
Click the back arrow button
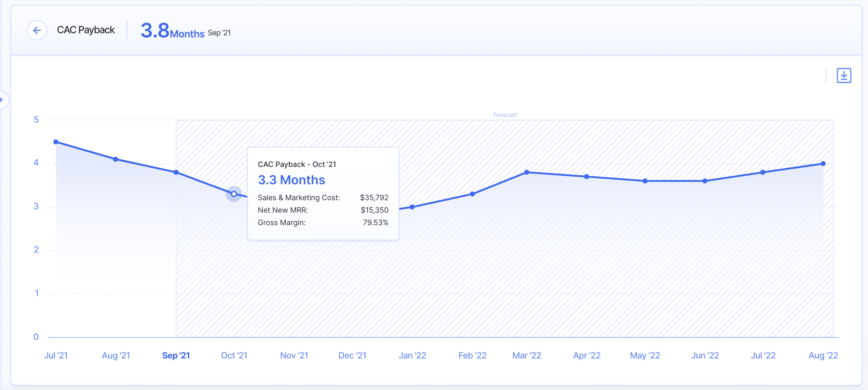tap(37, 30)
